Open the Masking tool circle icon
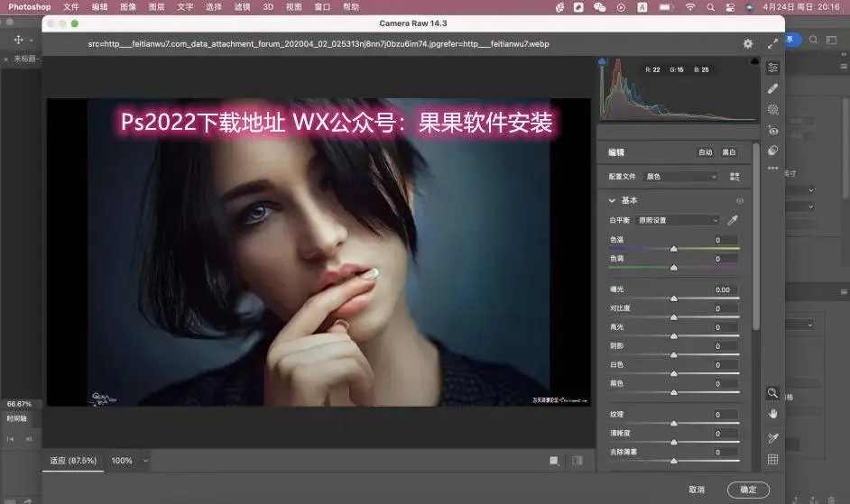 click(x=773, y=109)
